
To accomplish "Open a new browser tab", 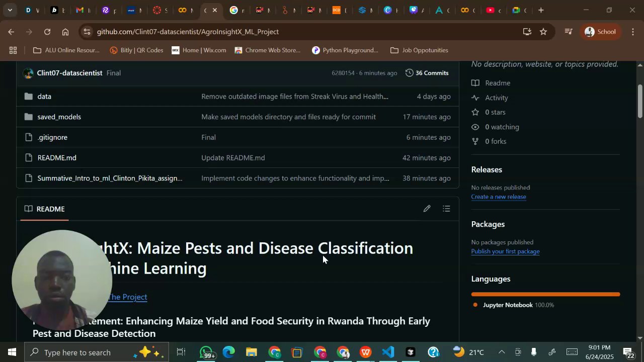I will [541, 10].
